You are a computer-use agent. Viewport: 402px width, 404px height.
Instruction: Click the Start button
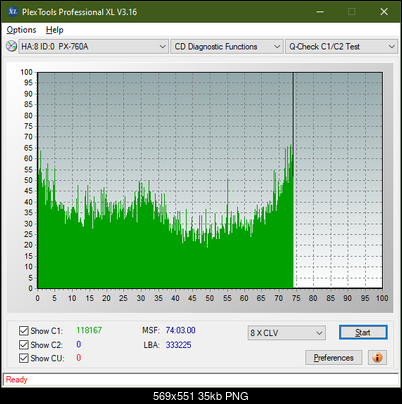pyautogui.click(x=363, y=332)
